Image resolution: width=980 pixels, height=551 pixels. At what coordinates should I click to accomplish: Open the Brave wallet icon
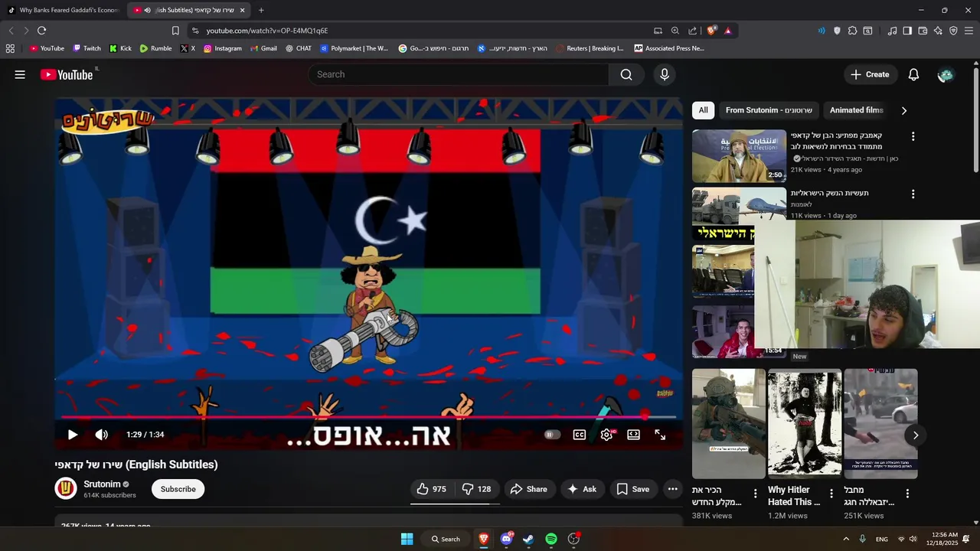coord(923,31)
